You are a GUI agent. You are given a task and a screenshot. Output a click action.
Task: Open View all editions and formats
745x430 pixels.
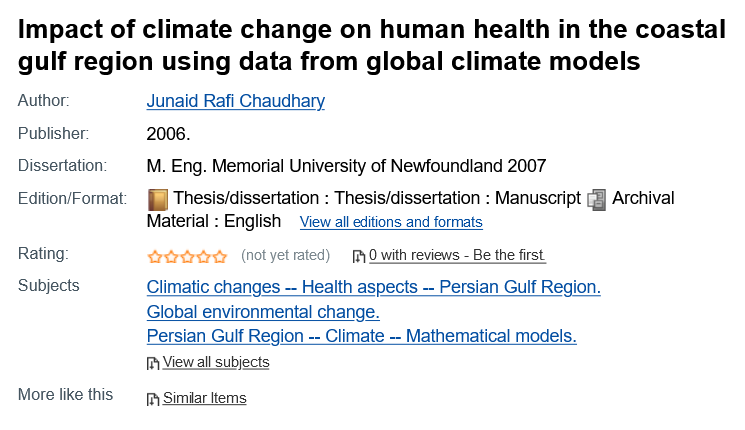coord(391,222)
